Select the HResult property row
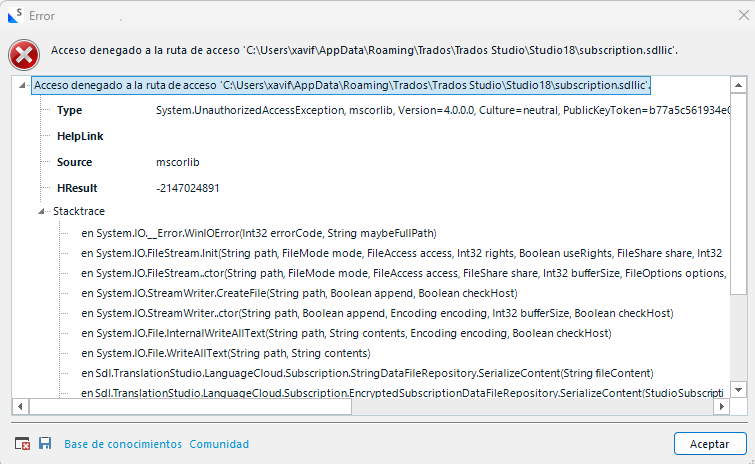 (138, 188)
